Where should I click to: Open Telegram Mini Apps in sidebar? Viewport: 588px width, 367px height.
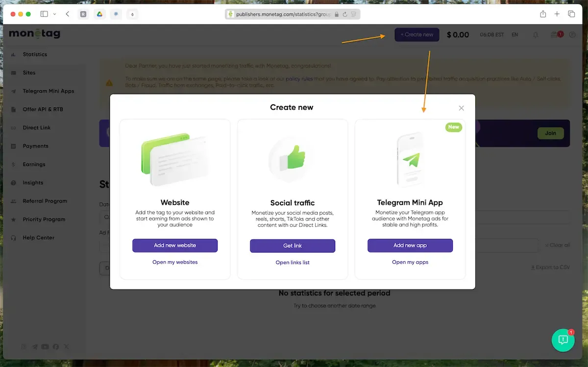pos(48,91)
